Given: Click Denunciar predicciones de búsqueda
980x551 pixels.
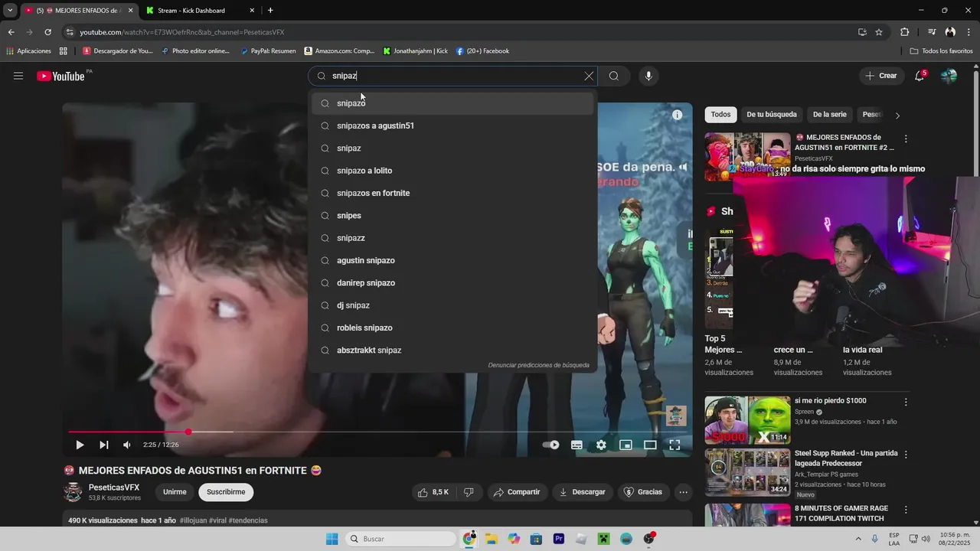Looking at the screenshot, I should [539, 365].
